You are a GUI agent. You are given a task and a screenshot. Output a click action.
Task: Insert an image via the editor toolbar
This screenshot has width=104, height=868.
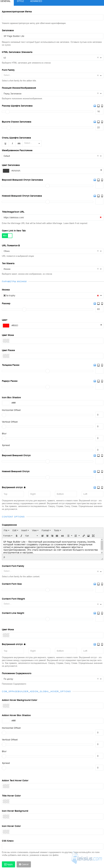[88, 536]
